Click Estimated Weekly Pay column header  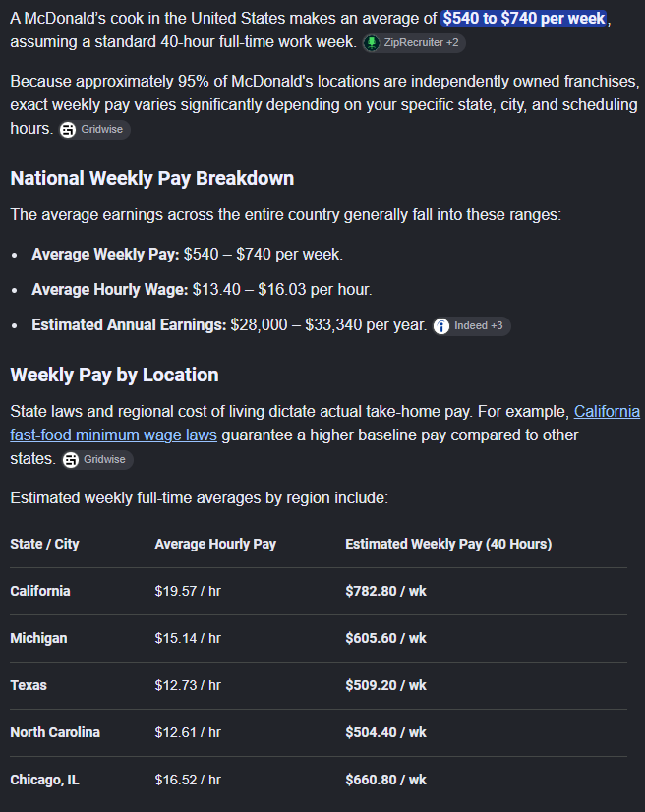click(448, 545)
